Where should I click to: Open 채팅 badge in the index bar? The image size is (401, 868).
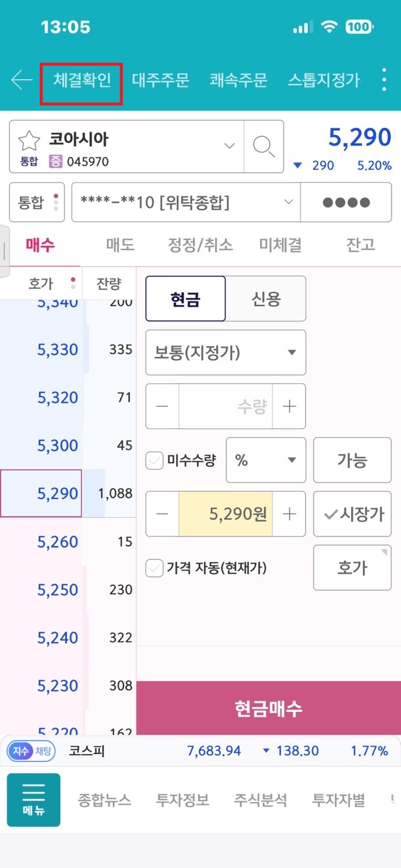(x=43, y=751)
